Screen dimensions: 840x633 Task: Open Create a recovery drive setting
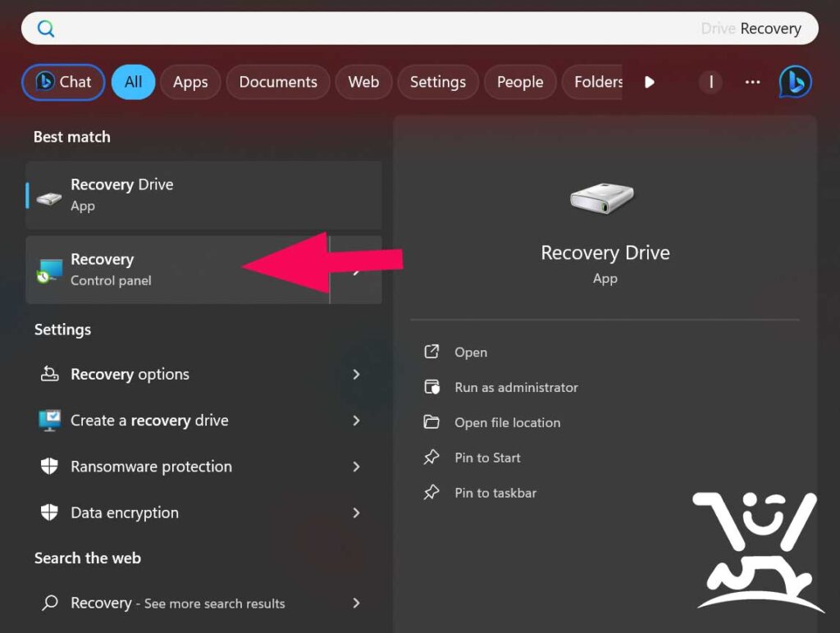click(203, 421)
